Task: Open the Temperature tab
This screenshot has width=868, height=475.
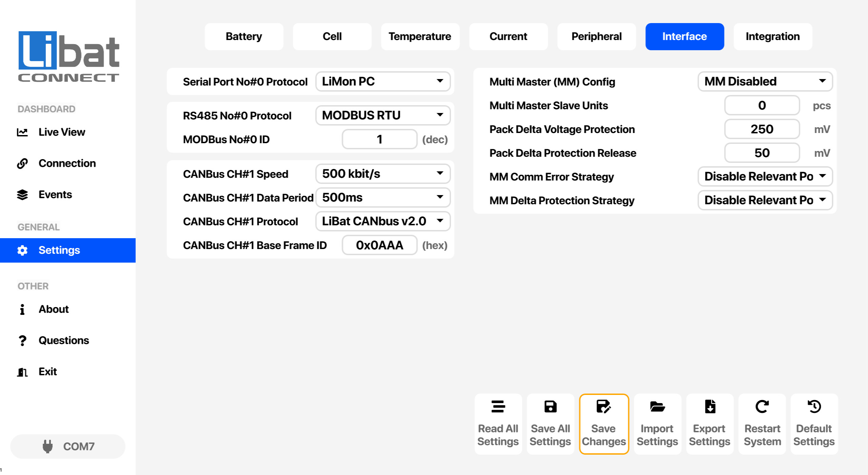Action: (x=420, y=37)
